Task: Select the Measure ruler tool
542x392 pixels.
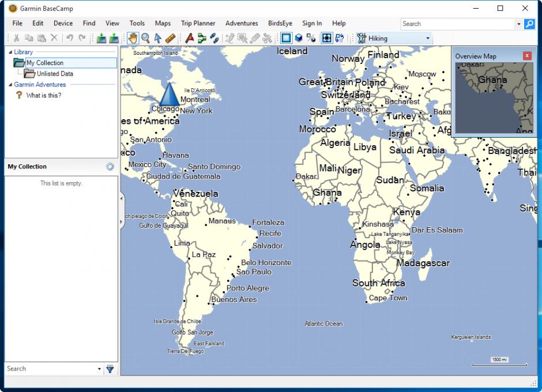Action: [x=171, y=38]
